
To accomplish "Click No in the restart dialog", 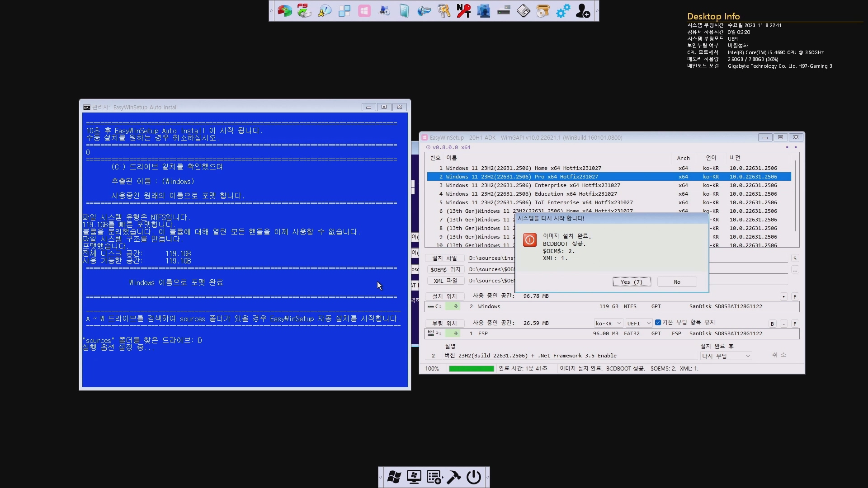I will (677, 282).
